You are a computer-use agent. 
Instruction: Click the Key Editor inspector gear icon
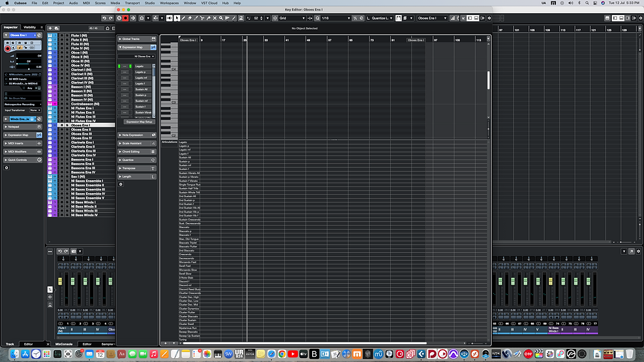(x=121, y=184)
